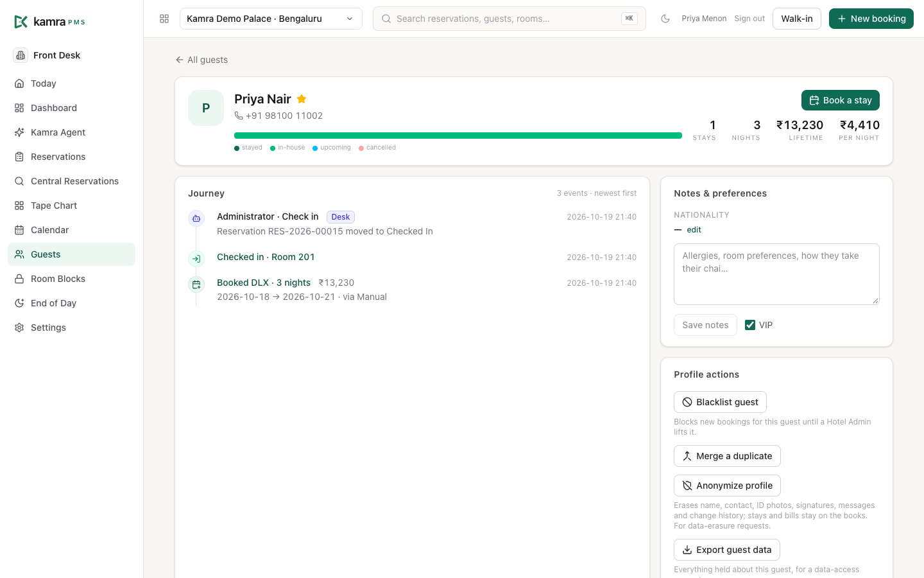The height and width of the screenshot is (578, 924).
Task: Click the Checked in Room 201 timeline icon
Action: tap(196, 259)
